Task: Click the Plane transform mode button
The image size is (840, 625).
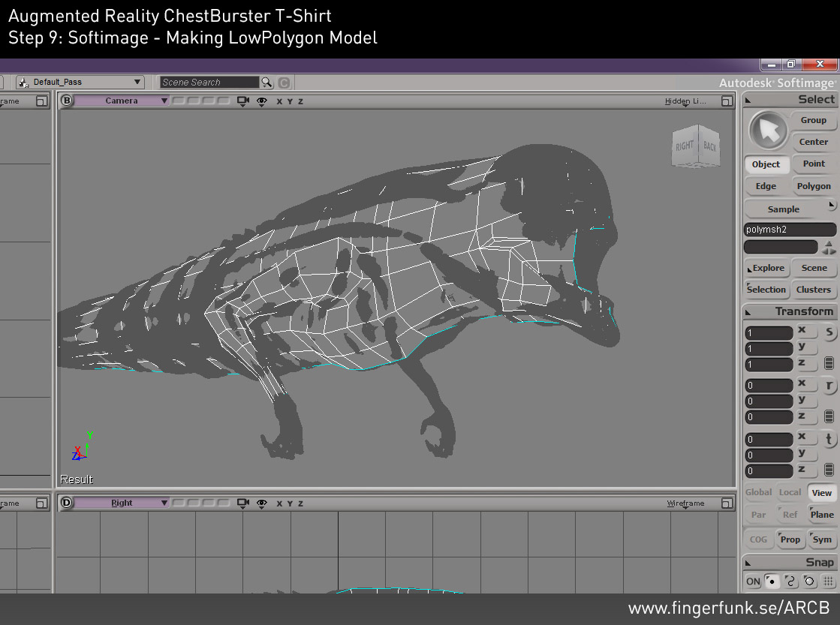Action: tap(822, 514)
